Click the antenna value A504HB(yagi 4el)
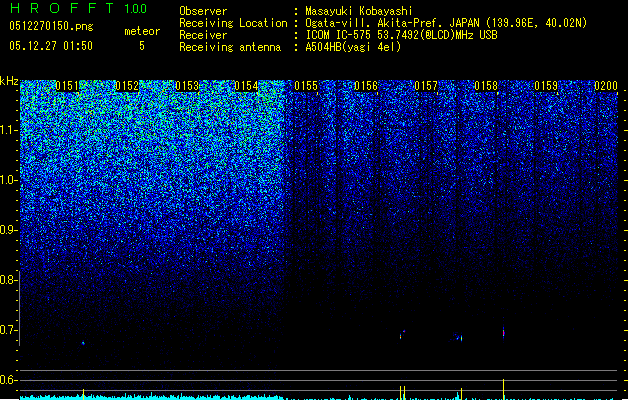This screenshot has width=629, height=400. click(353, 47)
